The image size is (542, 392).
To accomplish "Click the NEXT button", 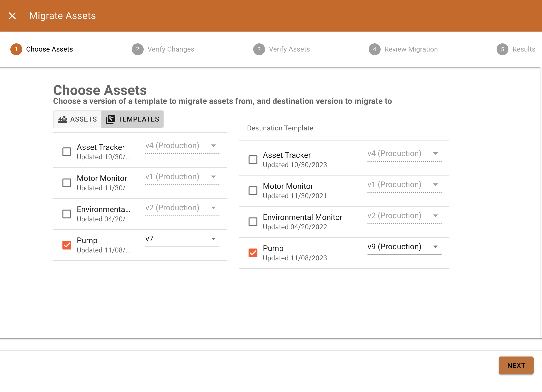I will 516,365.
